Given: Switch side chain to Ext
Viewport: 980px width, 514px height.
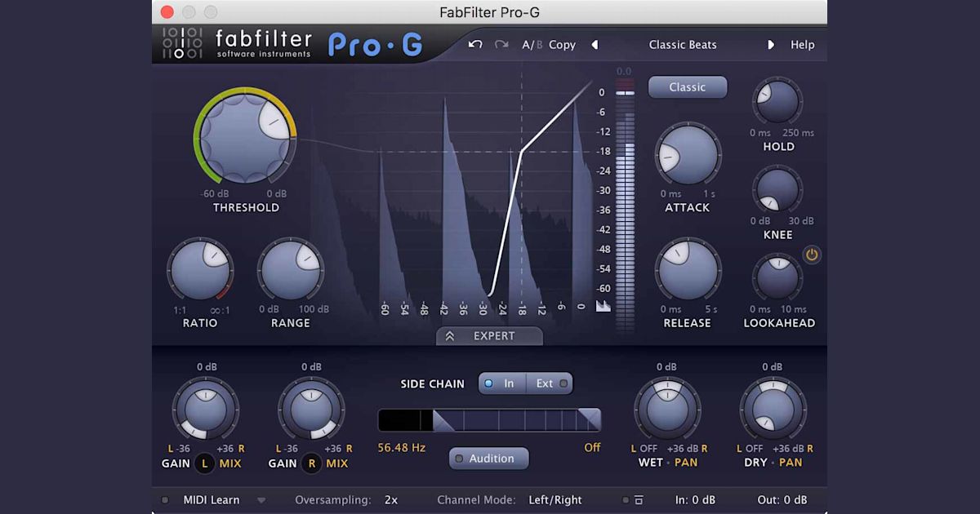Looking at the screenshot, I should [x=548, y=383].
